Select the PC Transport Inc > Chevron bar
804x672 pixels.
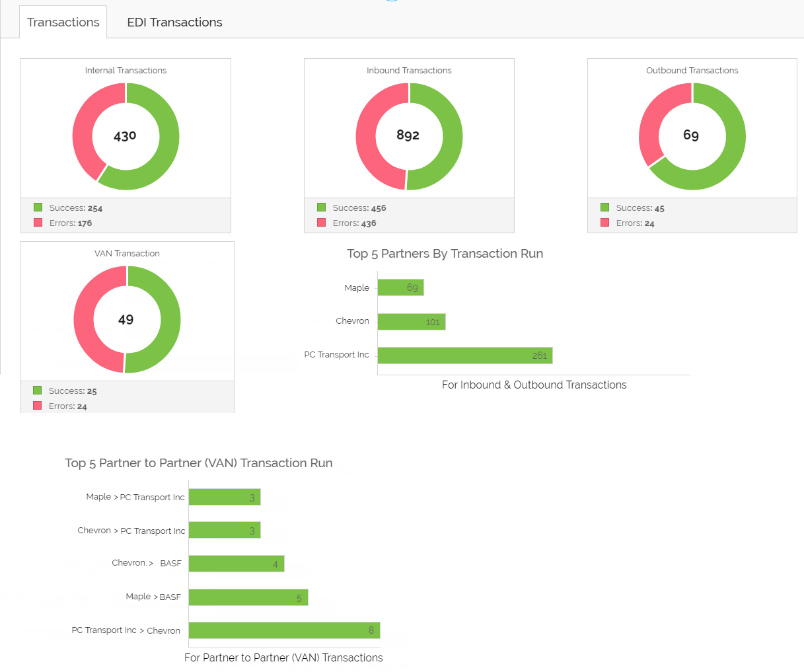(x=284, y=630)
